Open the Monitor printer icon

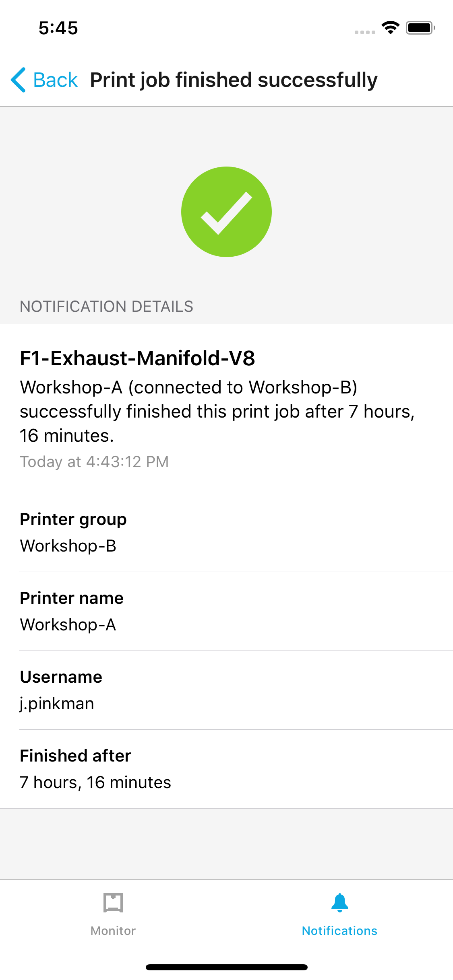(x=113, y=902)
